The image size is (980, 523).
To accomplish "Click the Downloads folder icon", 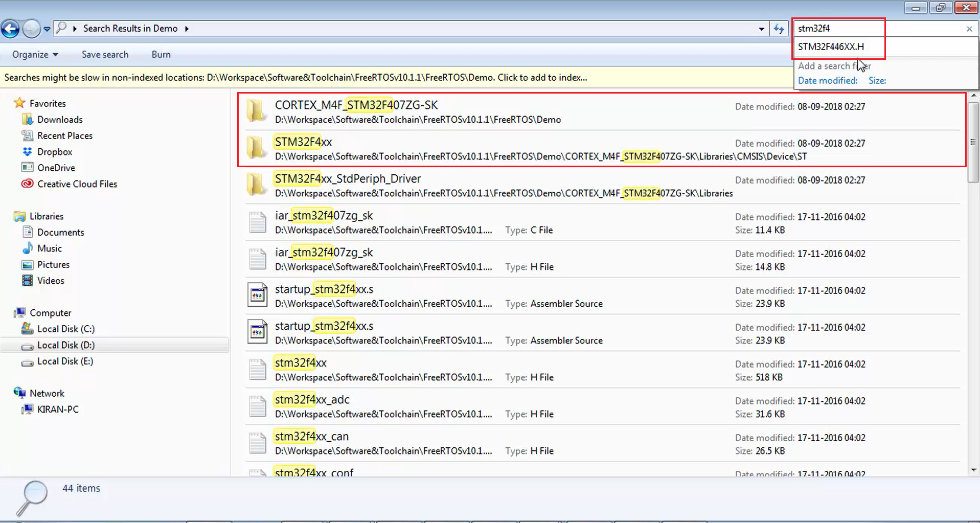I will (x=28, y=120).
